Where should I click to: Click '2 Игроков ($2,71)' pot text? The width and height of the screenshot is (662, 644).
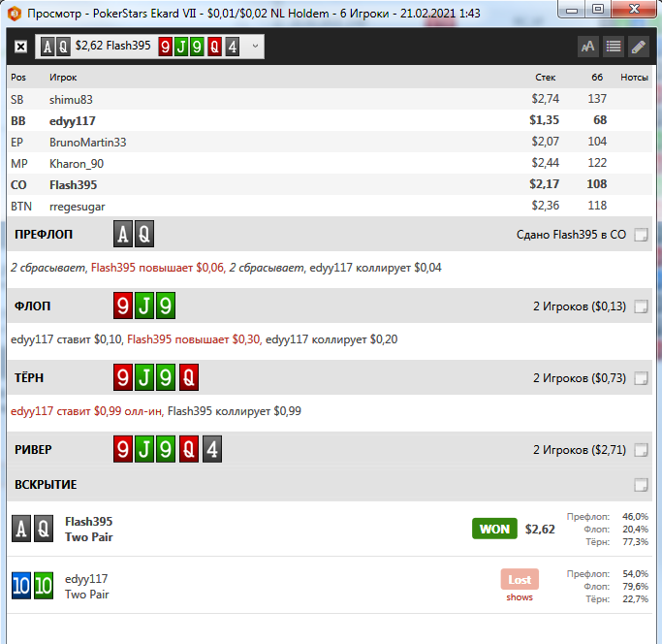coord(580,450)
